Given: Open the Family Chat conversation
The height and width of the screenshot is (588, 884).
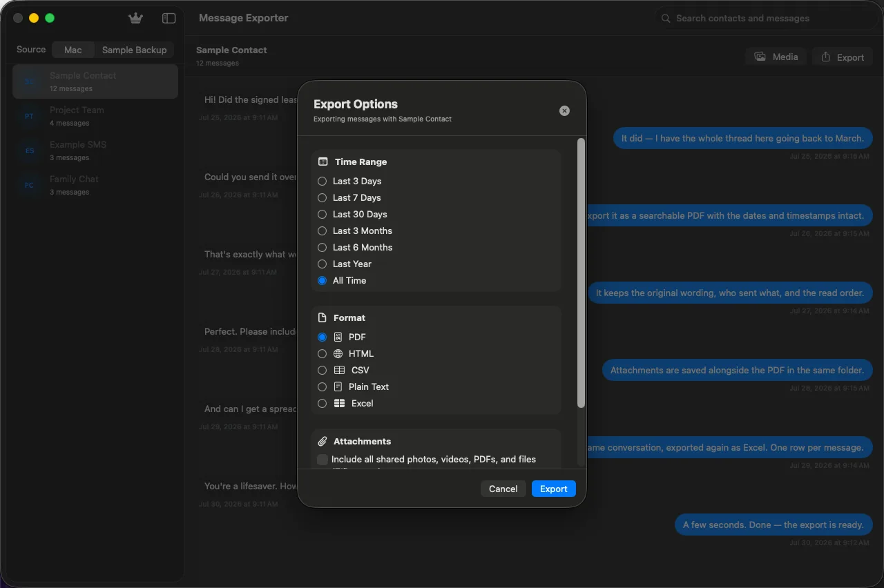Looking at the screenshot, I should coord(95,185).
